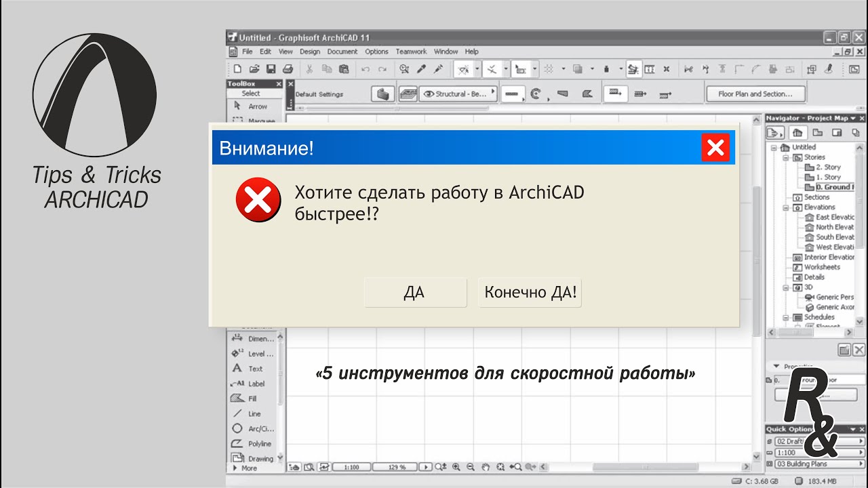The height and width of the screenshot is (488, 868).
Task: Click the View Map tab icon in Navigator
Action: tap(818, 133)
